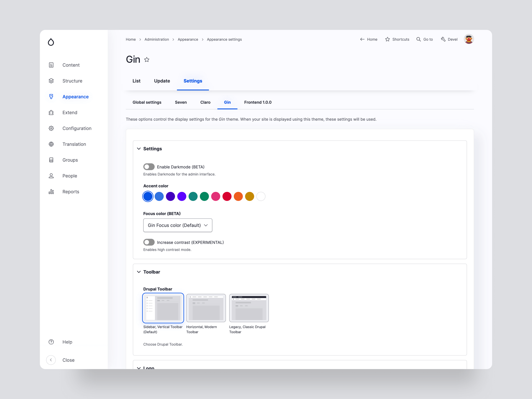This screenshot has height=399, width=532.
Task: Click the Structure layers icon in sidebar
Action: (51, 81)
